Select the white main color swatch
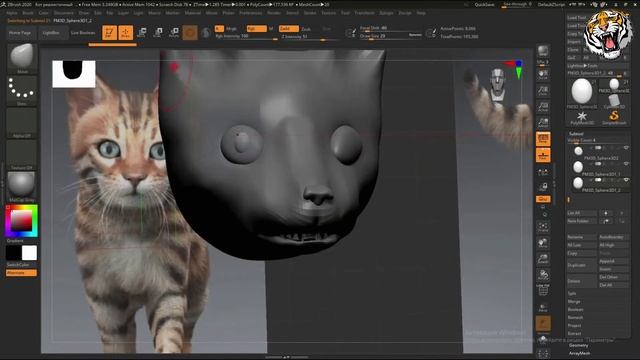The height and width of the screenshot is (360, 640). pyautogui.click(x=29, y=253)
